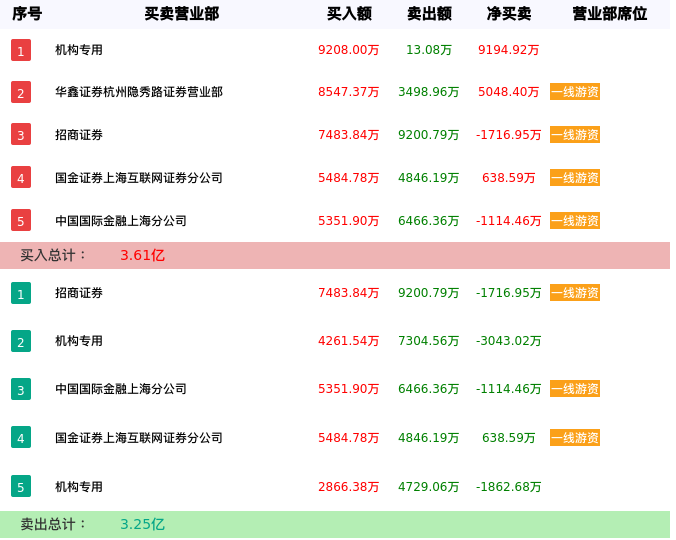Click the green rank 1 badge
Viewport: 676px width, 540px height.
[x=21, y=293]
